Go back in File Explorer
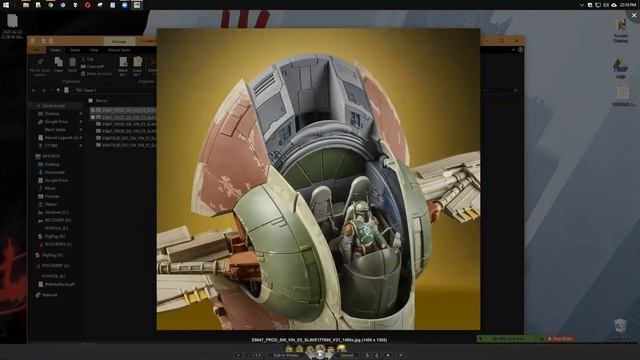This screenshot has width=640, height=360. click(34, 90)
